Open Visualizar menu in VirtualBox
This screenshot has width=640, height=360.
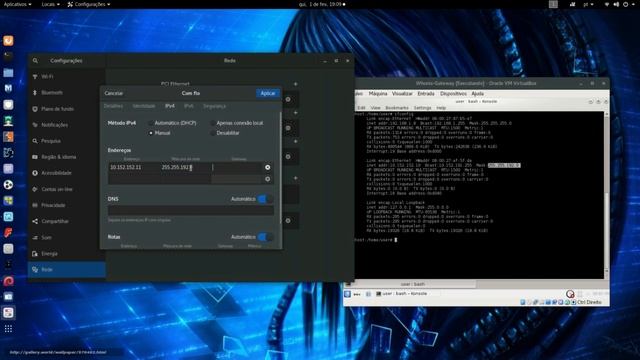pos(402,93)
